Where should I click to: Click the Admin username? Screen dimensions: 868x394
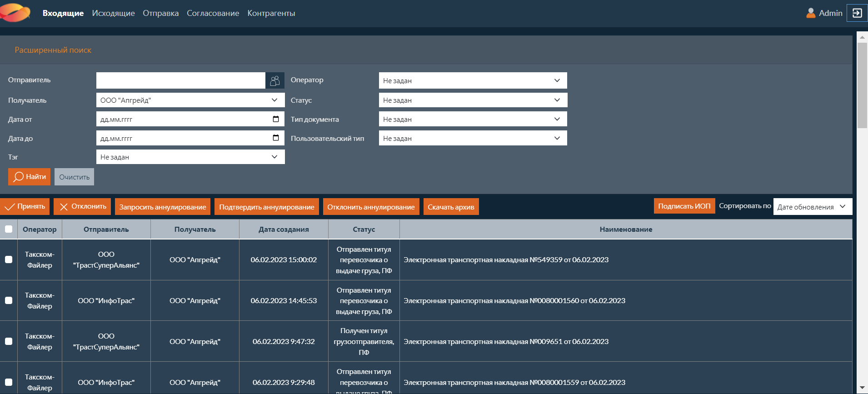tap(831, 13)
